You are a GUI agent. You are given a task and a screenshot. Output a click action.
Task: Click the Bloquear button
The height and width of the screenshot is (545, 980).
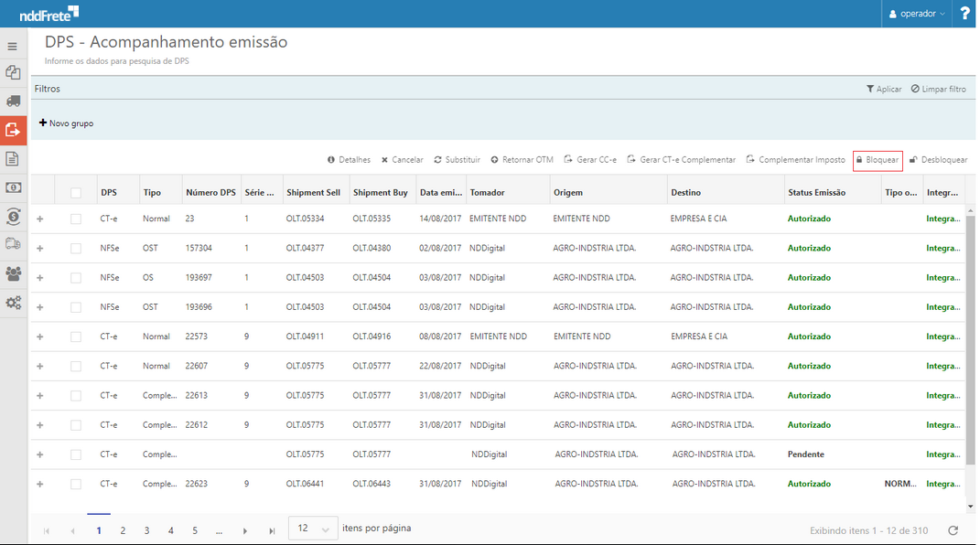[x=877, y=160]
